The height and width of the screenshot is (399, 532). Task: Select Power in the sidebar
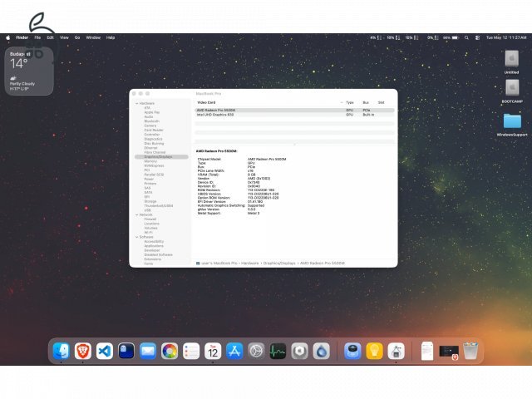click(x=149, y=179)
